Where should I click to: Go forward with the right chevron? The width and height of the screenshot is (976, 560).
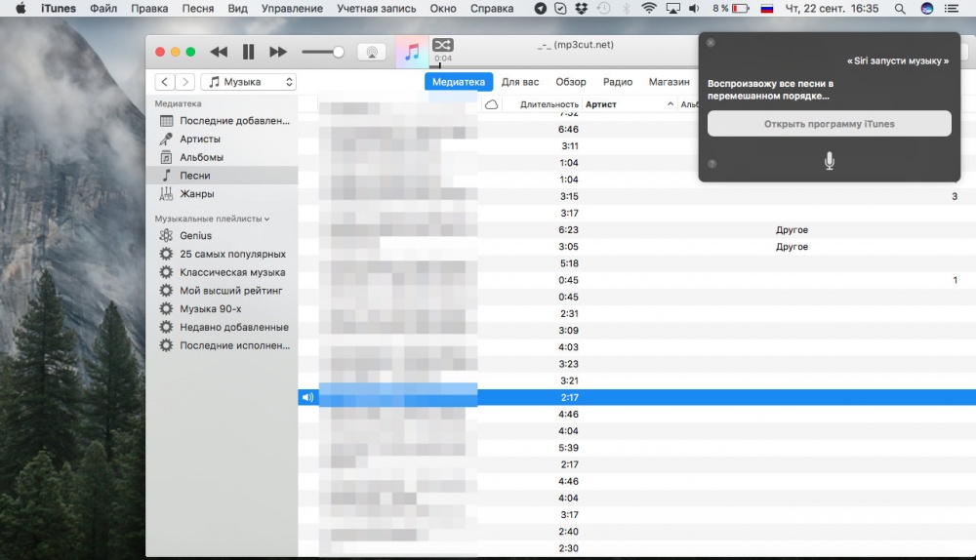point(184,82)
